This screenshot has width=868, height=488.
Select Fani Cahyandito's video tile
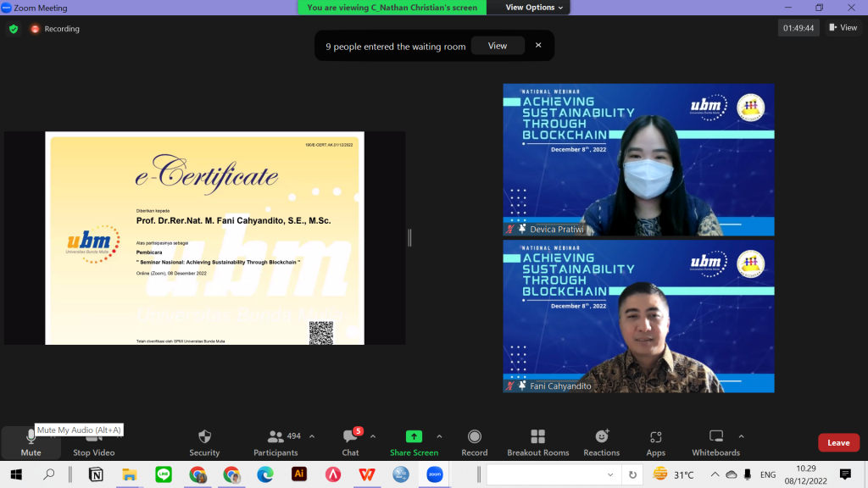click(x=638, y=316)
